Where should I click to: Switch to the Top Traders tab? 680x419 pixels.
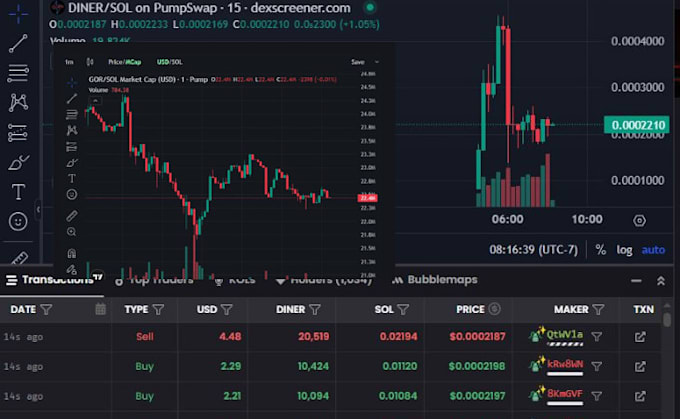[x=154, y=280]
